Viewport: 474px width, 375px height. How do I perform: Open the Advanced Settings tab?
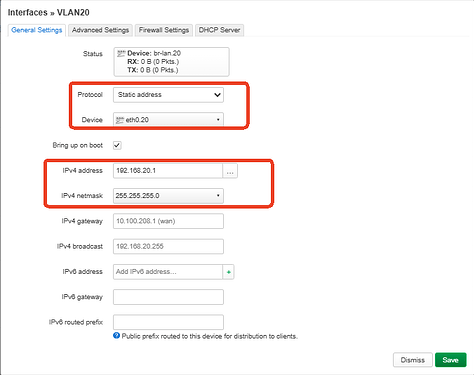100,30
